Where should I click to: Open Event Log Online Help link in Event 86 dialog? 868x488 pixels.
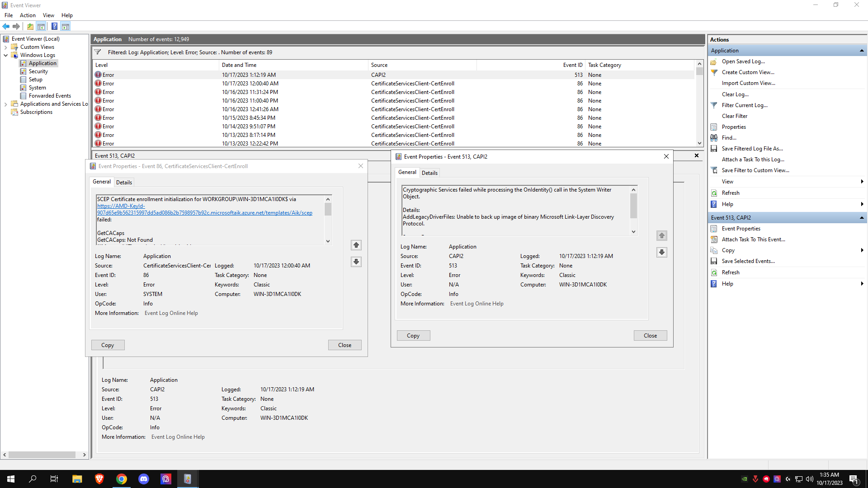pos(171,313)
